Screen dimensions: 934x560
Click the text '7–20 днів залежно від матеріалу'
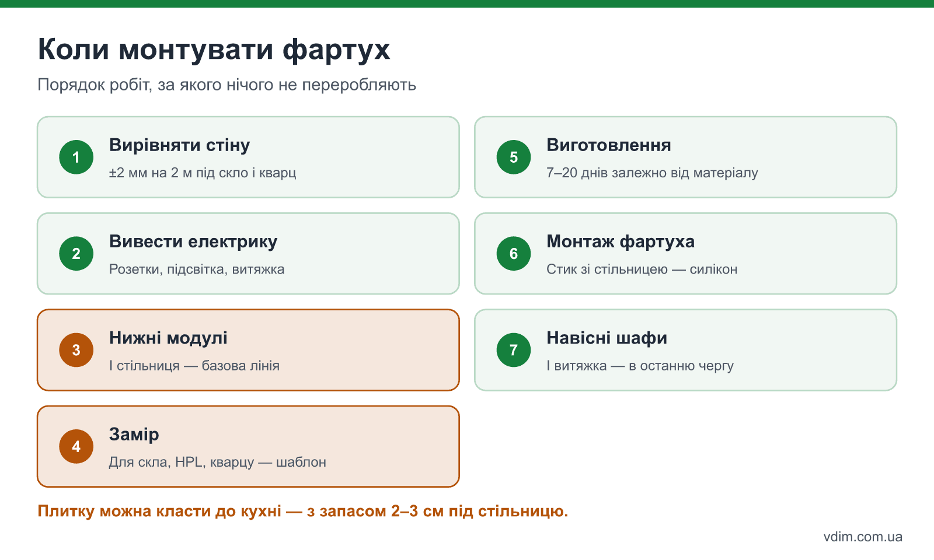click(x=652, y=173)
